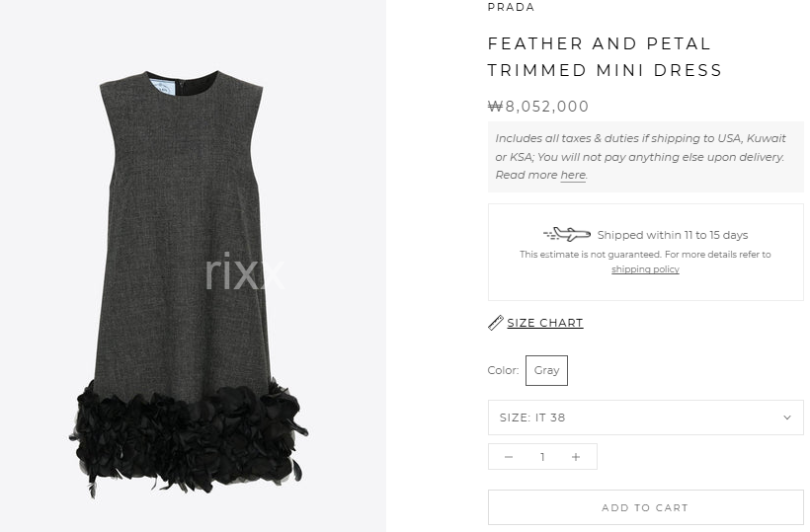
Task: Click the quantity number field
Action: (x=542, y=457)
